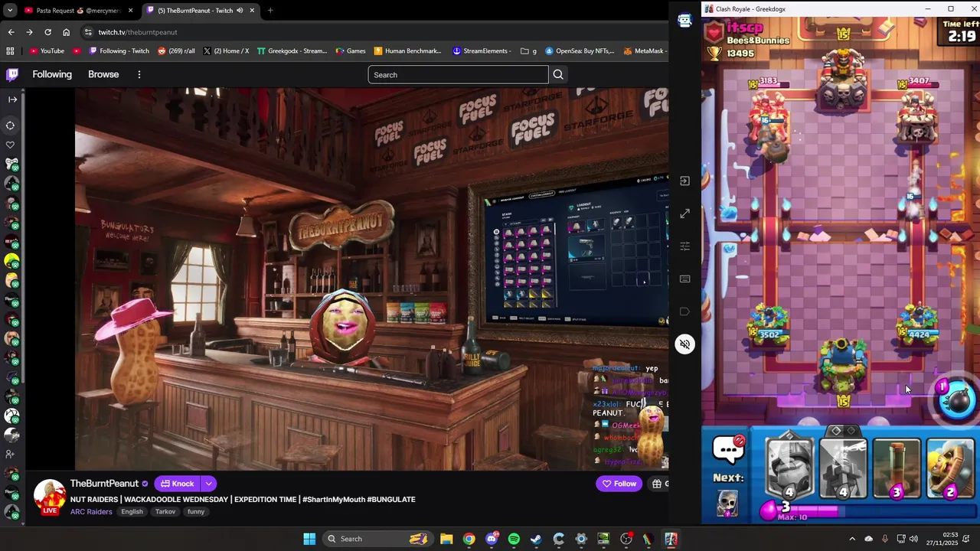This screenshot has width=980, height=551.
Task: Open the StreamElements bookmark
Action: pos(482,51)
